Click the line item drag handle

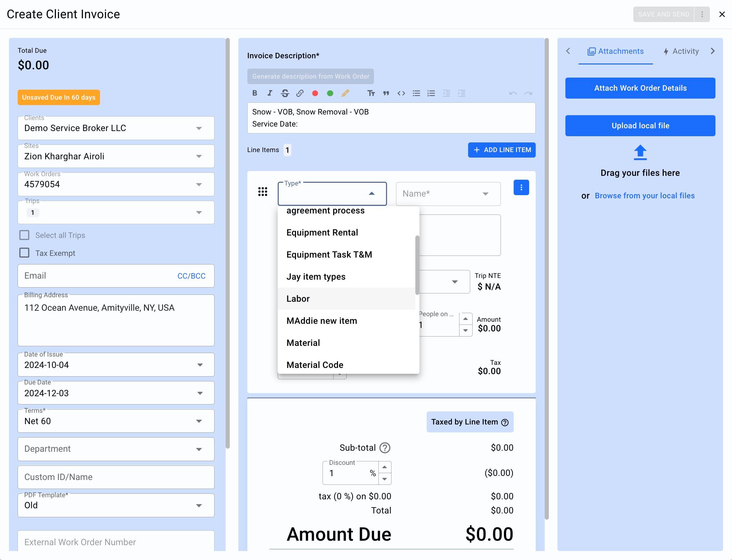263,191
